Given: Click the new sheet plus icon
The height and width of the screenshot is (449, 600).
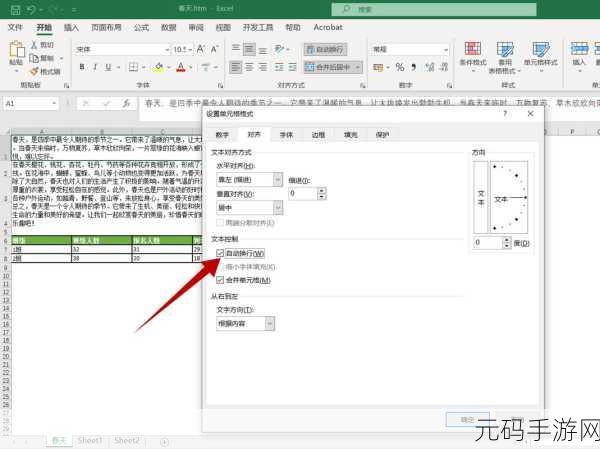Looking at the screenshot, I should pyautogui.click(x=164, y=442).
